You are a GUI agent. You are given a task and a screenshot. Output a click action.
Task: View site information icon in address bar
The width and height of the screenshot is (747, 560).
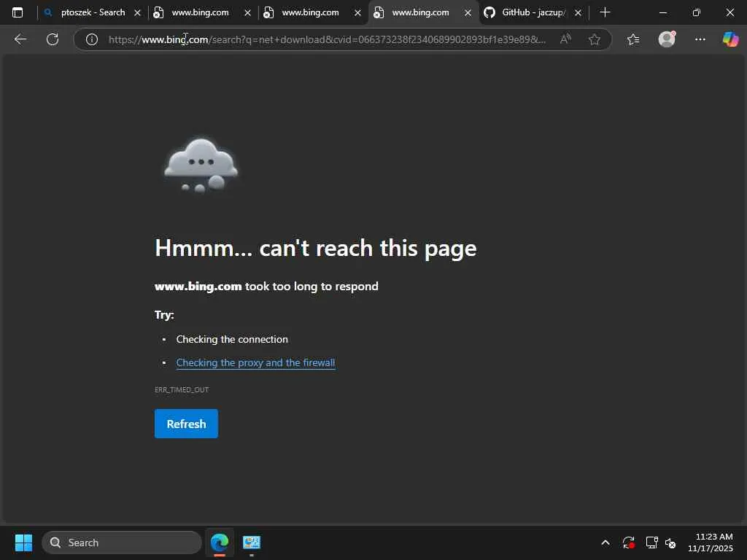pos(92,39)
